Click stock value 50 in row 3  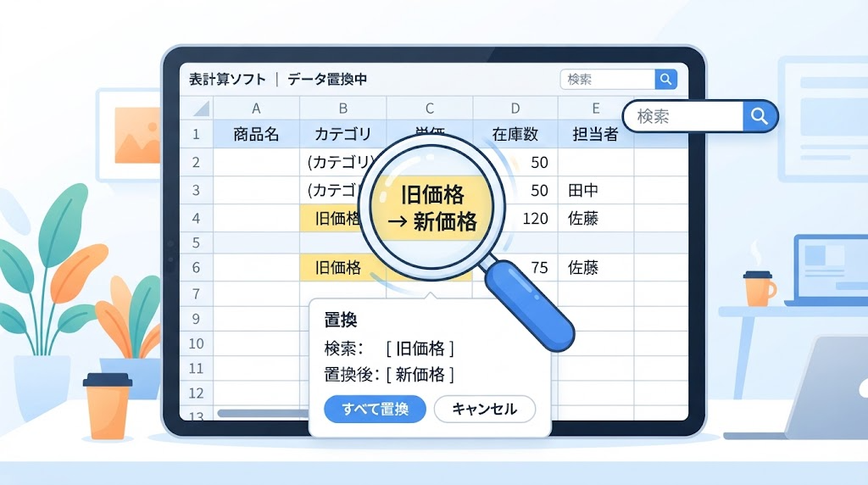coord(538,191)
